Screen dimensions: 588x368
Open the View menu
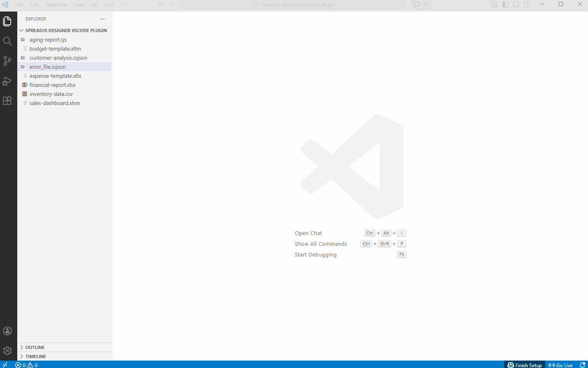pos(79,5)
